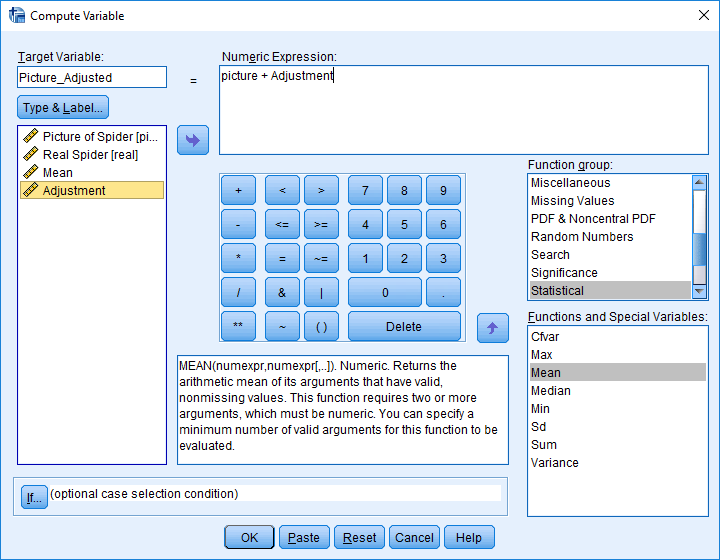Choose Median from the functions list

[549, 391]
